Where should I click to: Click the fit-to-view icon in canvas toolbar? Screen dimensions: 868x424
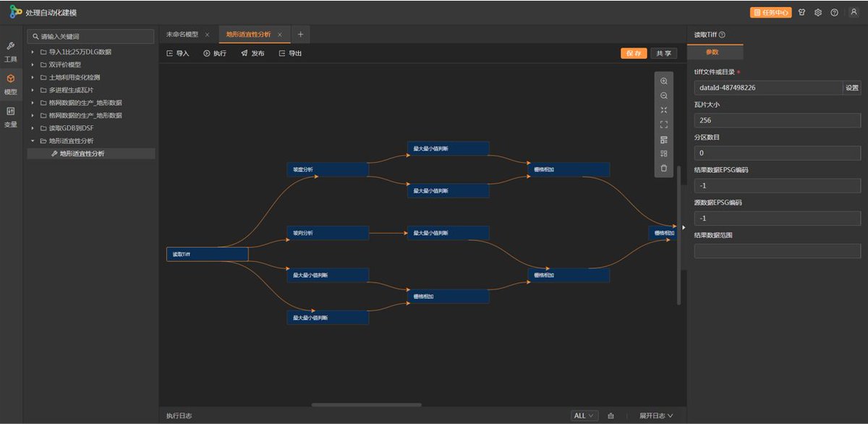tap(663, 110)
